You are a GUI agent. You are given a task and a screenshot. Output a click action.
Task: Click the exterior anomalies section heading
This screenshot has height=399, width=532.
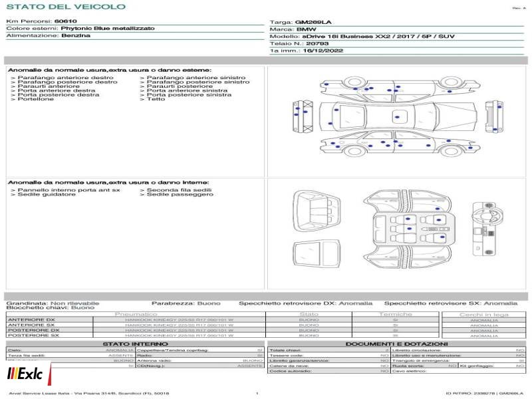(x=110, y=70)
